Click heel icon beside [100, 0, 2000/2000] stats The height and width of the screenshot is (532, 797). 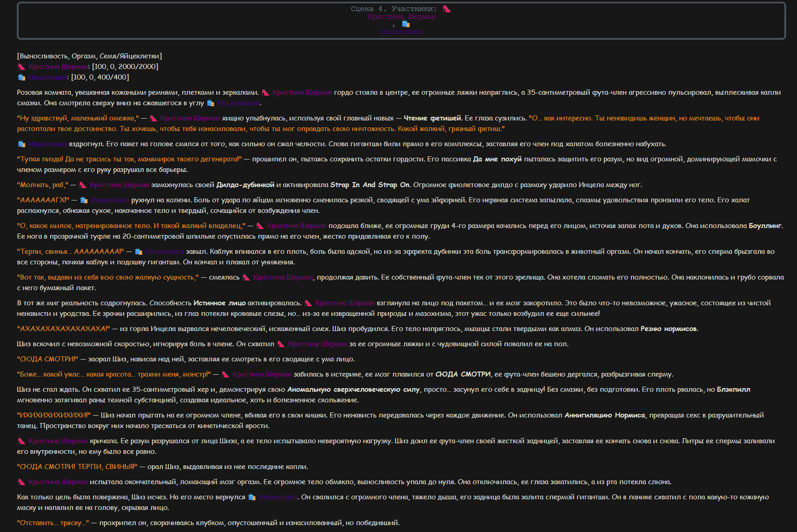21,67
